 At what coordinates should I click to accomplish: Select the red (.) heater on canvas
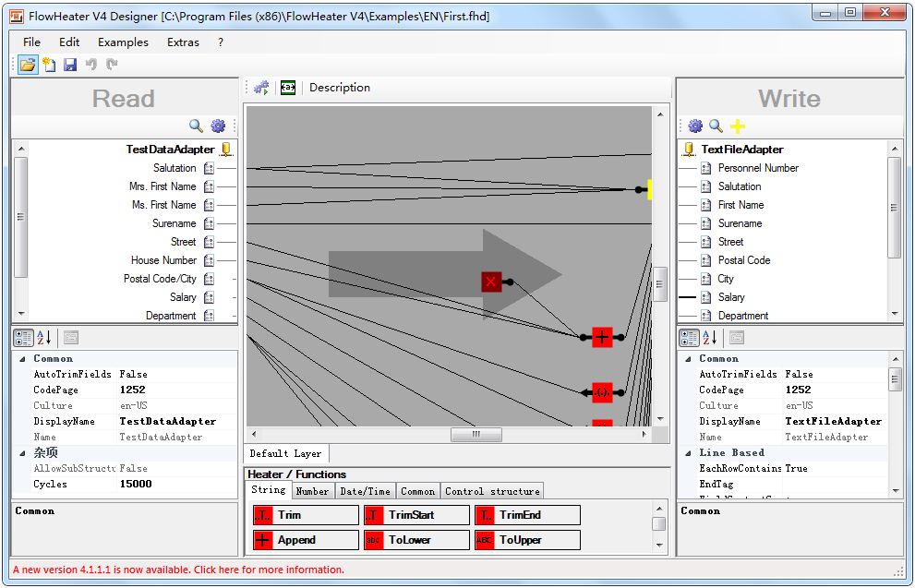coord(602,392)
